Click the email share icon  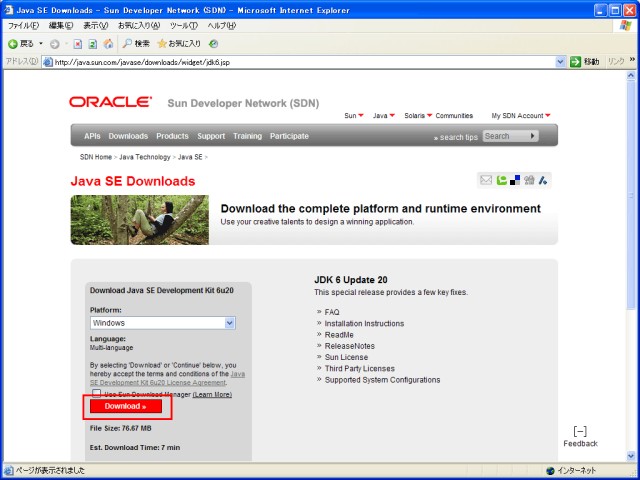point(486,180)
